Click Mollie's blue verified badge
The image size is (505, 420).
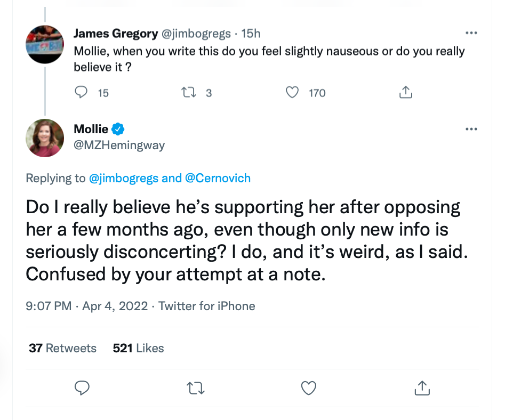point(118,129)
